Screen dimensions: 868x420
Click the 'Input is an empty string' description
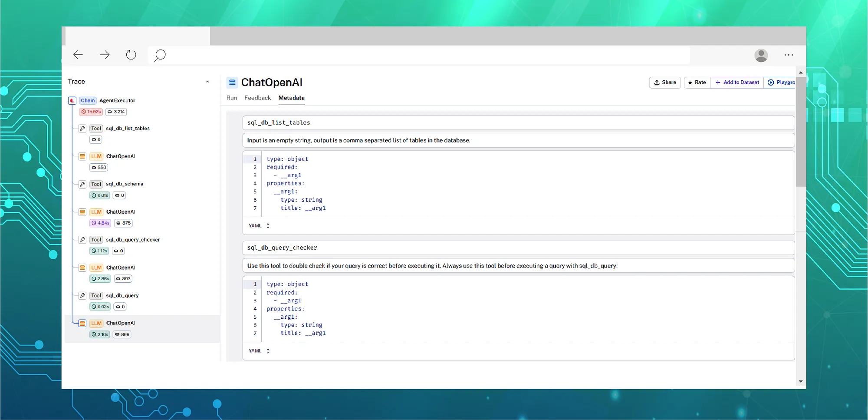(x=518, y=140)
